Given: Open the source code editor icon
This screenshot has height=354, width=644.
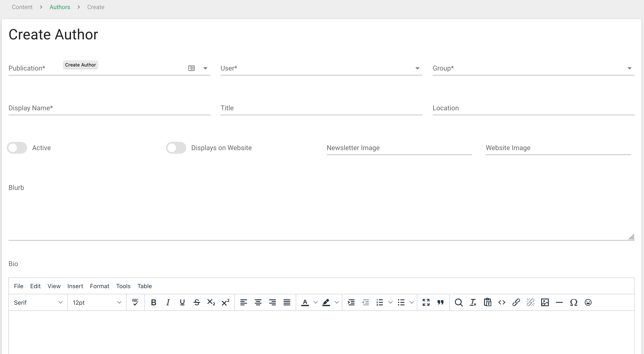Looking at the screenshot, I should [x=501, y=303].
